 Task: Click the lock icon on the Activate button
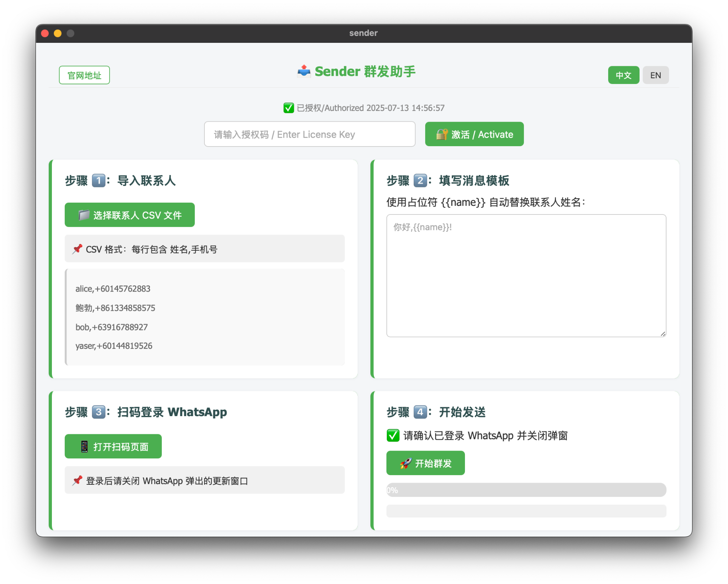tap(441, 134)
